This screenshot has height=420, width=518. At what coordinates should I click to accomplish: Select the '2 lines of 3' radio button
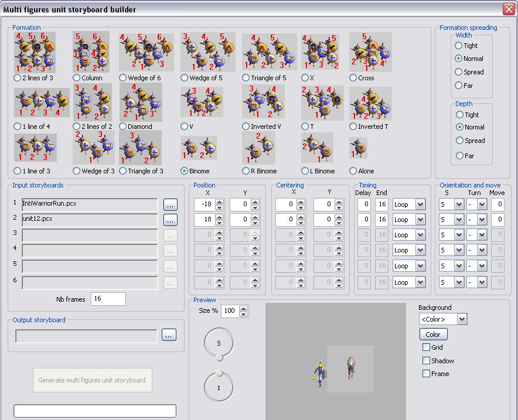point(17,78)
